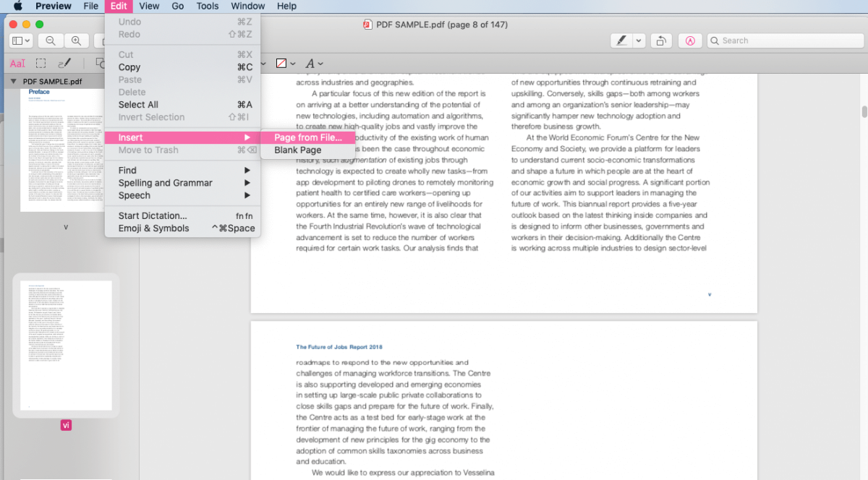Open the Tools menu
868x480 pixels.
[208, 6]
